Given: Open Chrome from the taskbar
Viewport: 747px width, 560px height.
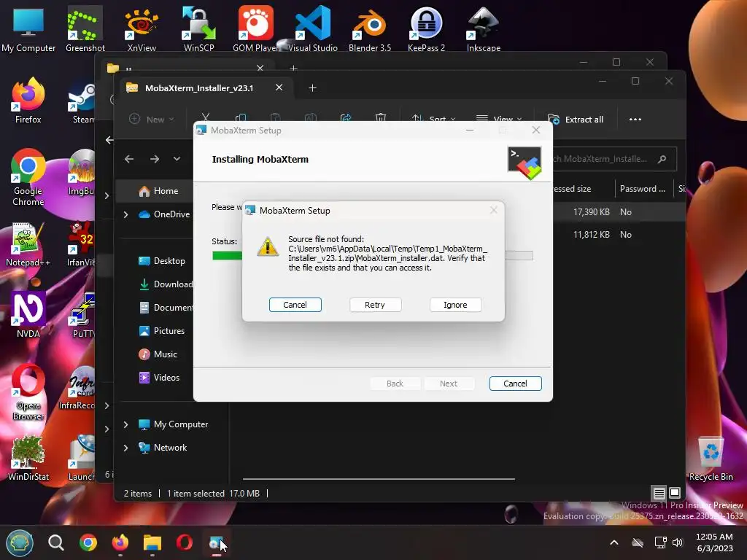Looking at the screenshot, I should pyautogui.click(x=88, y=542).
